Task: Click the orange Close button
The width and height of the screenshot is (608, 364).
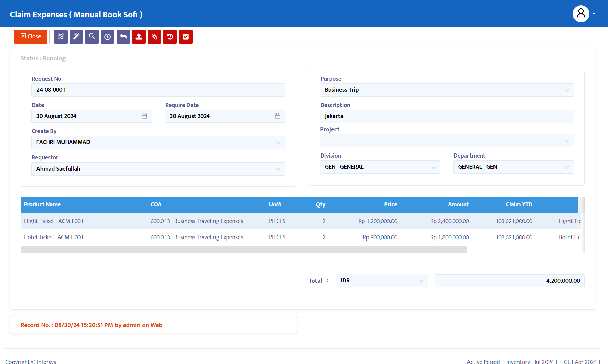Action: (x=30, y=37)
